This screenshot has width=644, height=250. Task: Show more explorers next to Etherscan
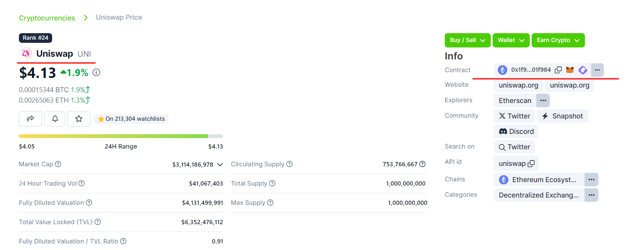pyautogui.click(x=543, y=100)
